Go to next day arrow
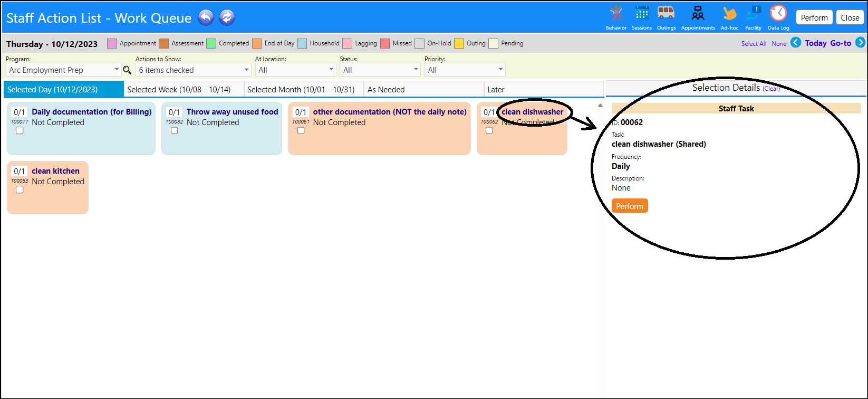The image size is (868, 399). [x=860, y=43]
